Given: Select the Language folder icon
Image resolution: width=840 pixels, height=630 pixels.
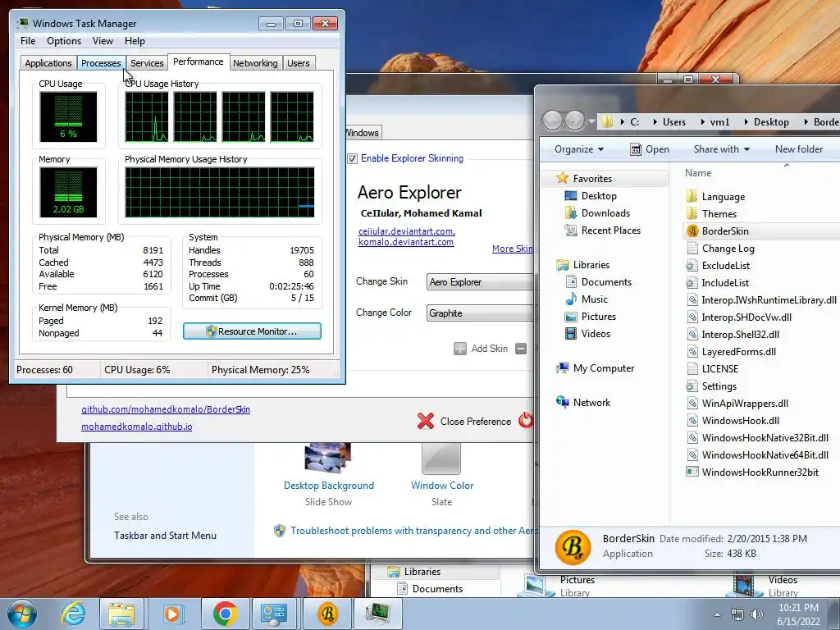Looking at the screenshot, I should coord(692,196).
